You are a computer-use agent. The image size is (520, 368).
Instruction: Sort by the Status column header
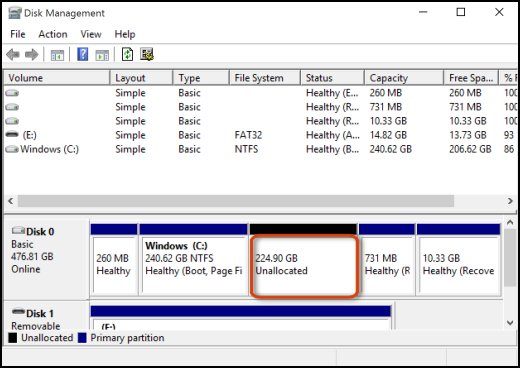(x=332, y=78)
